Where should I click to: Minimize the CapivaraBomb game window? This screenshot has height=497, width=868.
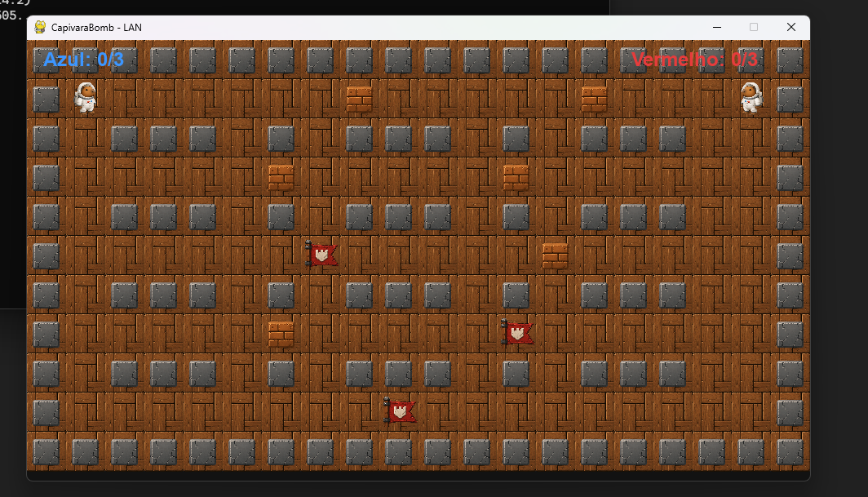(716, 27)
